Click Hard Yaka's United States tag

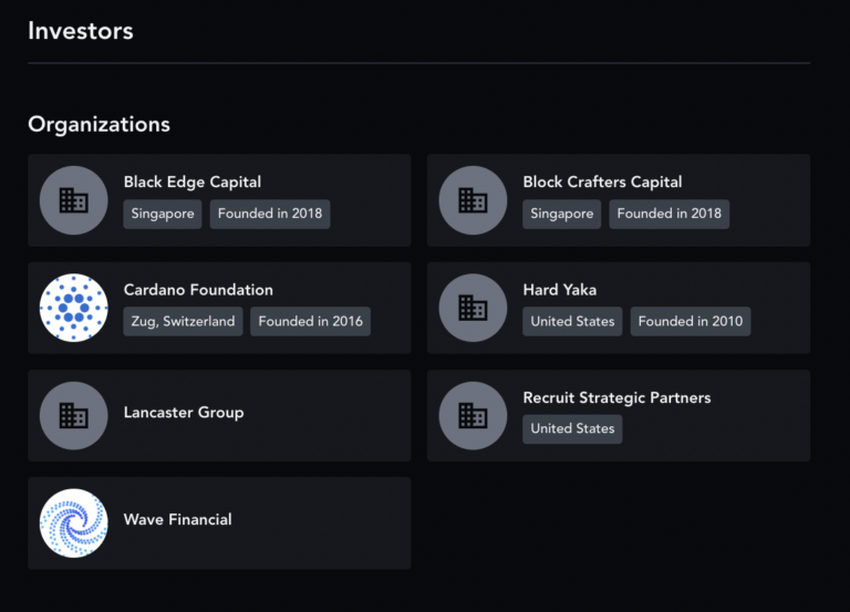tap(572, 321)
